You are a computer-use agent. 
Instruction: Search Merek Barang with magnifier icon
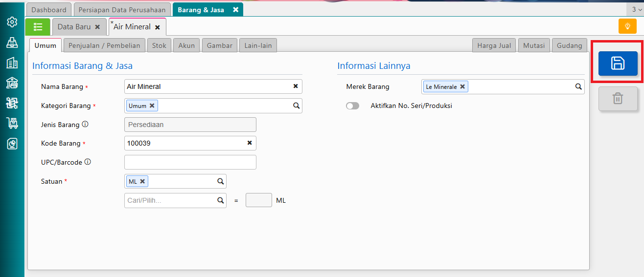click(x=578, y=86)
